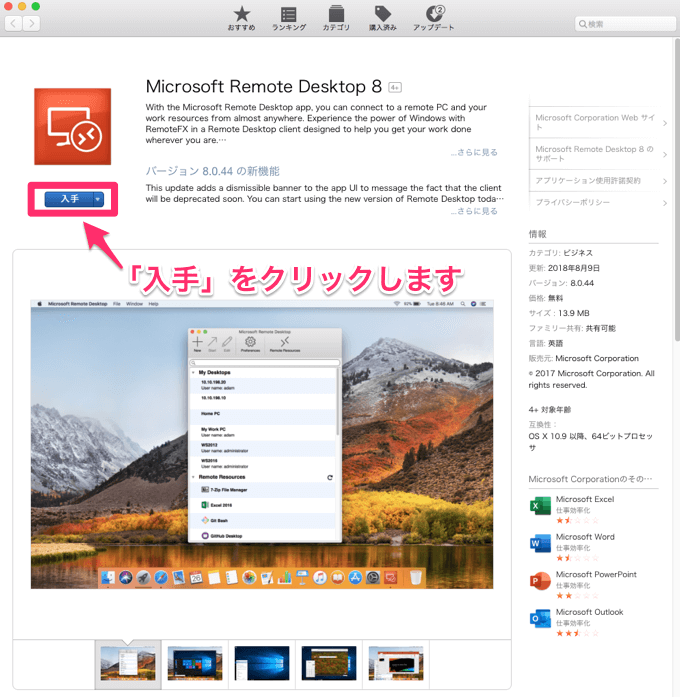Click the Microsoft PowerPoint icon

click(x=540, y=581)
